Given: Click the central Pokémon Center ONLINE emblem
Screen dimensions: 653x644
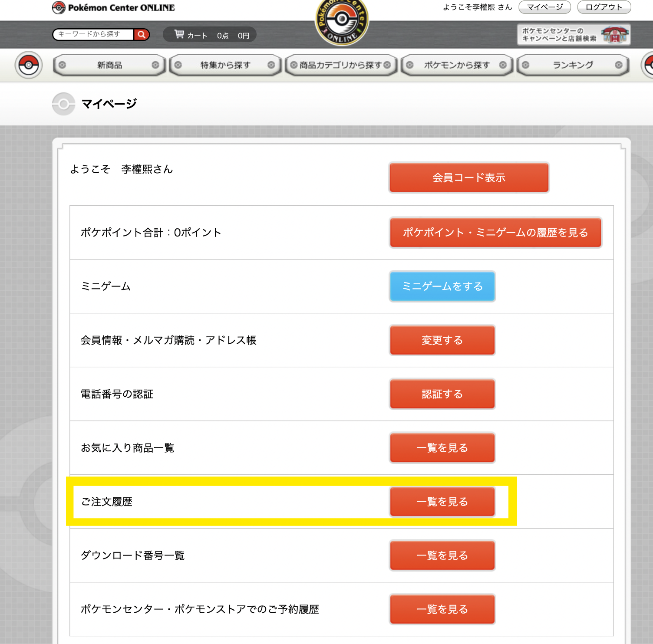Looking at the screenshot, I should [342, 22].
